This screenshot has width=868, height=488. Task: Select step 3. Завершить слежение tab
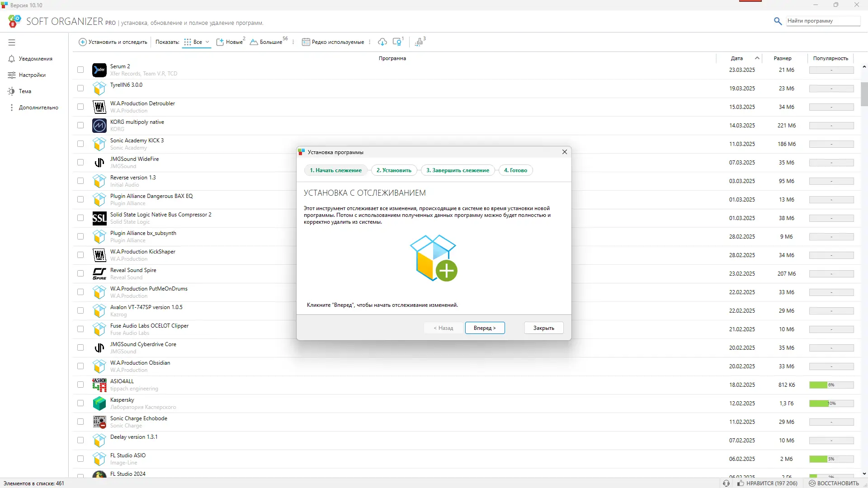(458, 170)
